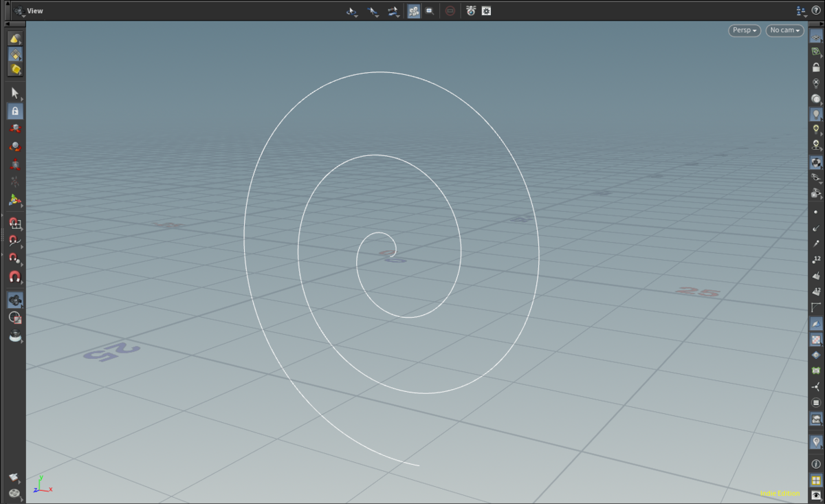This screenshot has height=504, width=825.
Task: Click the pane layout icon top right
Action: click(x=801, y=11)
